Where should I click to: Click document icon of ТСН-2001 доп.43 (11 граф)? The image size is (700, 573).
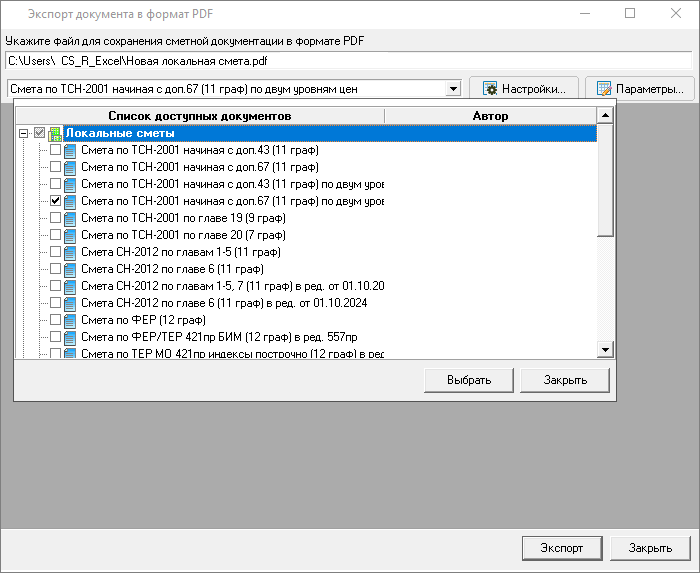click(70, 150)
